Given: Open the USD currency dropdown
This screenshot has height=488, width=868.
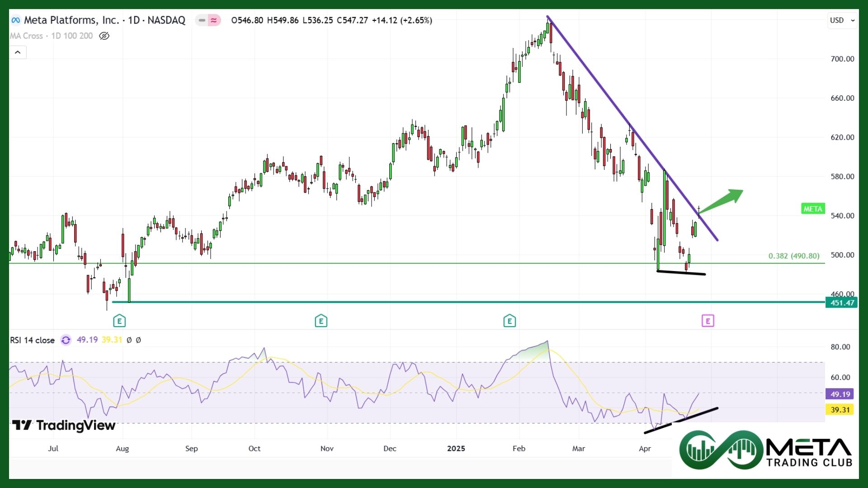Looking at the screenshot, I should coord(842,20).
